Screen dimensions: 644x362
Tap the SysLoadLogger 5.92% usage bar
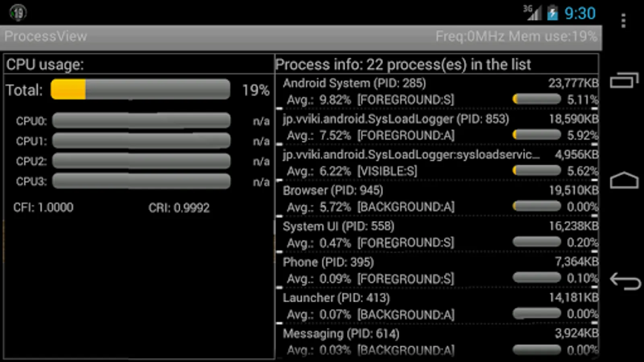point(537,135)
